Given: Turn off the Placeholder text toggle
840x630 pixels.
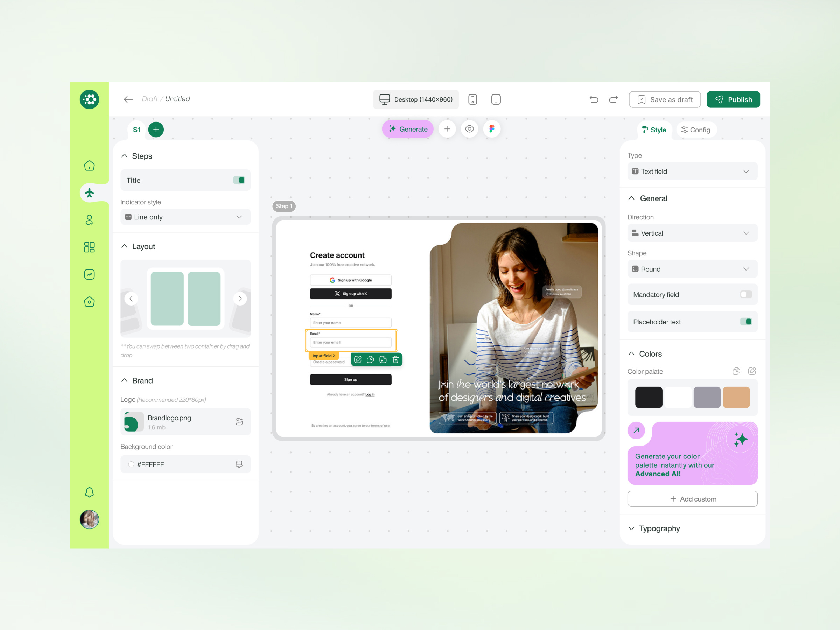Looking at the screenshot, I should (x=746, y=322).
